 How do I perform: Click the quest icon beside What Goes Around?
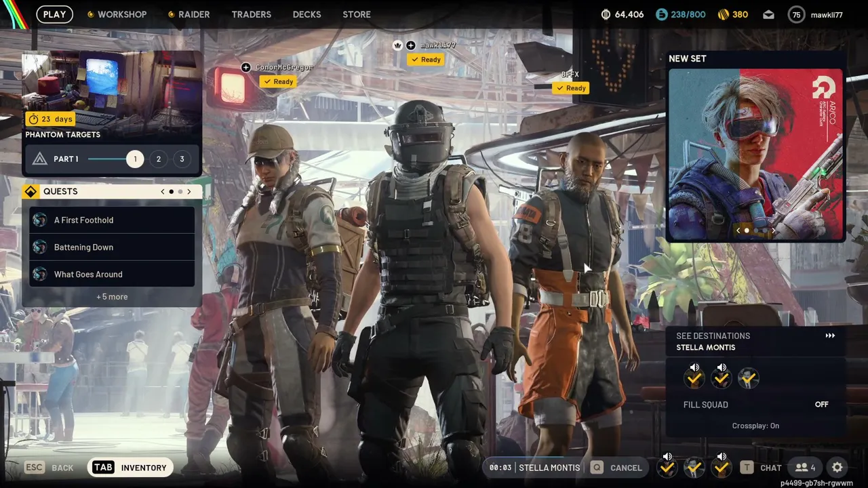point(40,274)
